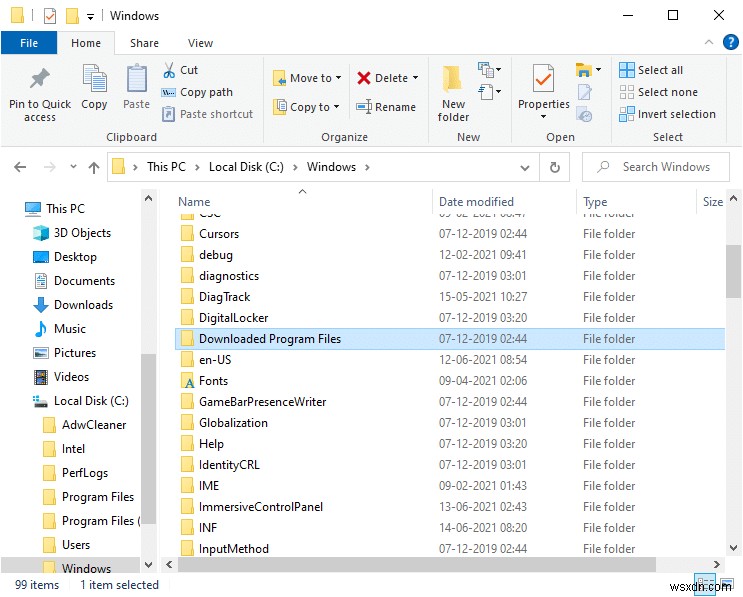Open the address bar history dropdown

pyautogui.click(x=525, y=168)
